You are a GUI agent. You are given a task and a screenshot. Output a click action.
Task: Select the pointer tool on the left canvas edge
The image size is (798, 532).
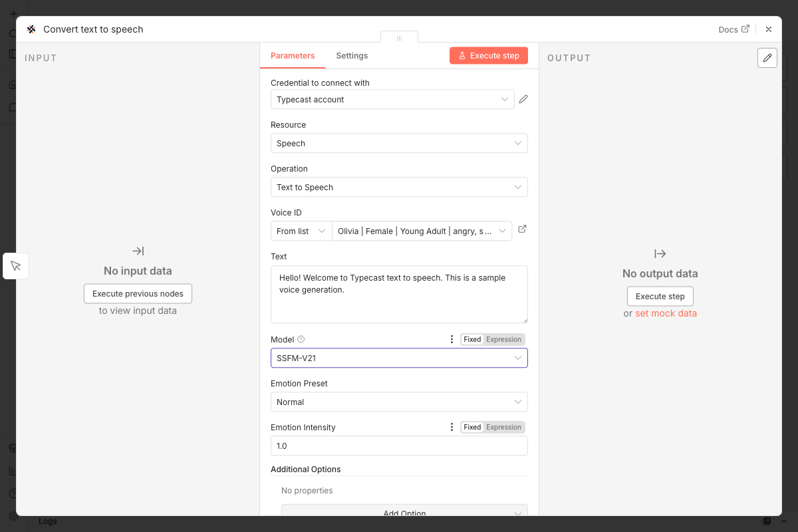(15, 265)
